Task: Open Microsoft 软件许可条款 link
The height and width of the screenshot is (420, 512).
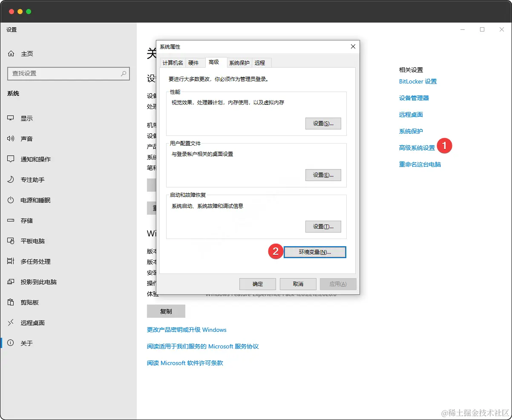Action: coord(185,363)
